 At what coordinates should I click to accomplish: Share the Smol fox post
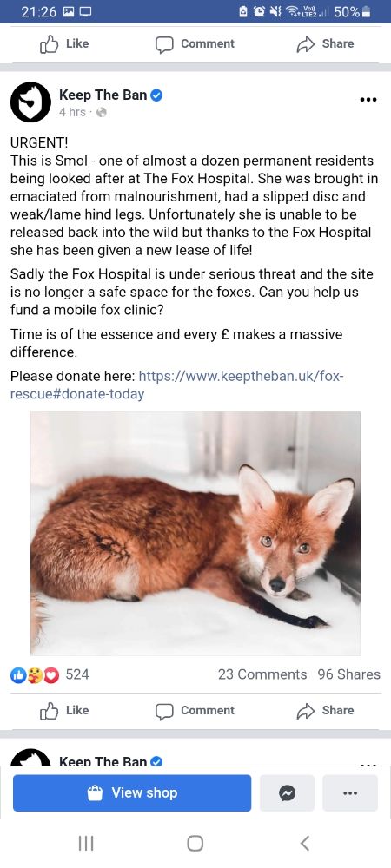click(325, 710)
